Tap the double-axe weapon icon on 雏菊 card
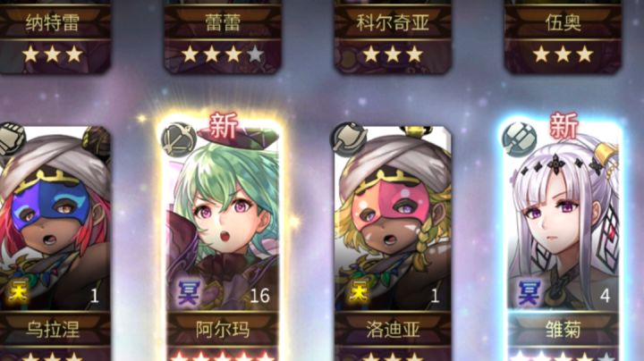 point(520,139)
